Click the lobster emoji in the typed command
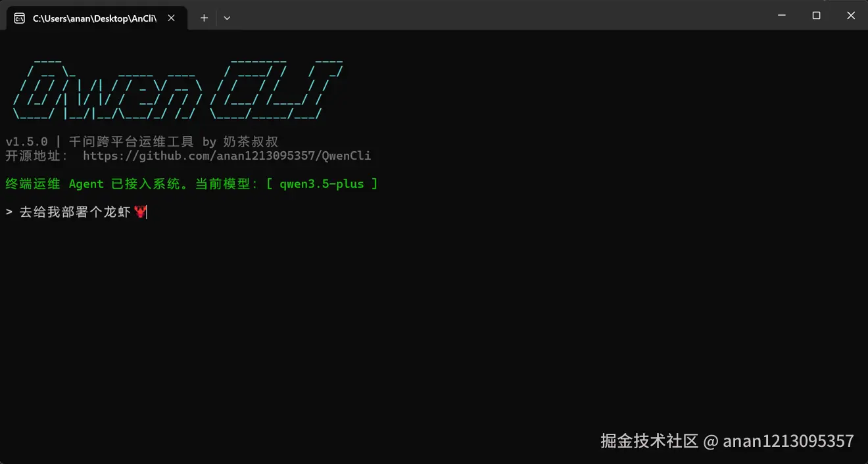Image resolution: width=868 pixels, height=464 pixels. 139,212
